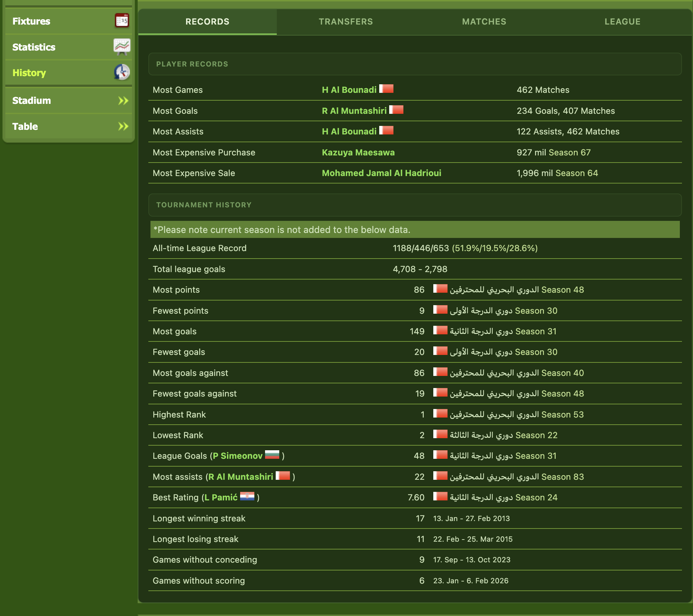Expand Table with its double-arrow icon

click(123, 126)
